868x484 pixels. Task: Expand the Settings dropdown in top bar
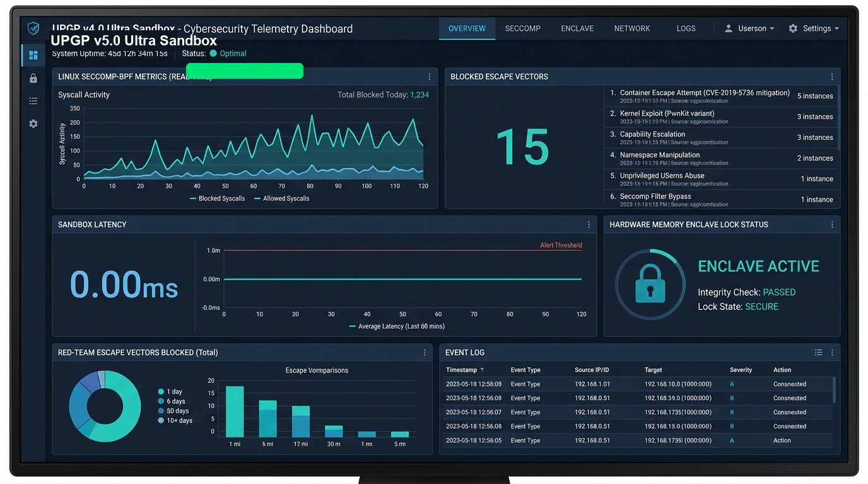pyautogui.click(x=814, y=28)
